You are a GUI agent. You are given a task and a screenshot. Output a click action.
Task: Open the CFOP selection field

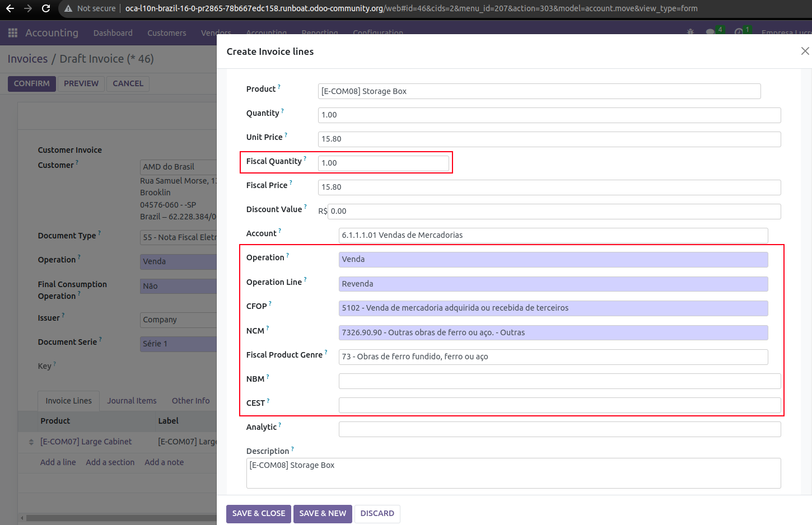coord(553,308)
